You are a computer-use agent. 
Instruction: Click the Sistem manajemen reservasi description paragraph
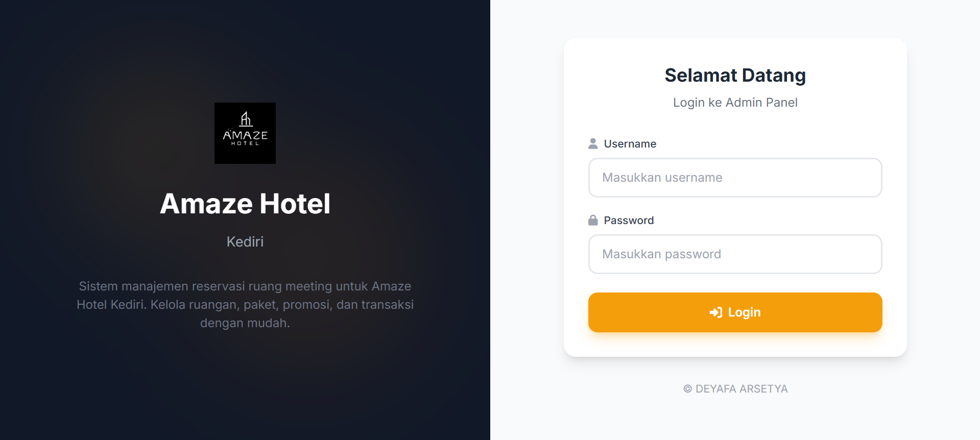click(245, 304)
